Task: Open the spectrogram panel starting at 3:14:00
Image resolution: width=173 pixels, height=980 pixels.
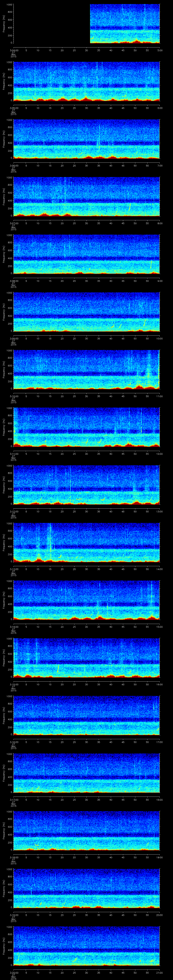Action: pos(87,600)
